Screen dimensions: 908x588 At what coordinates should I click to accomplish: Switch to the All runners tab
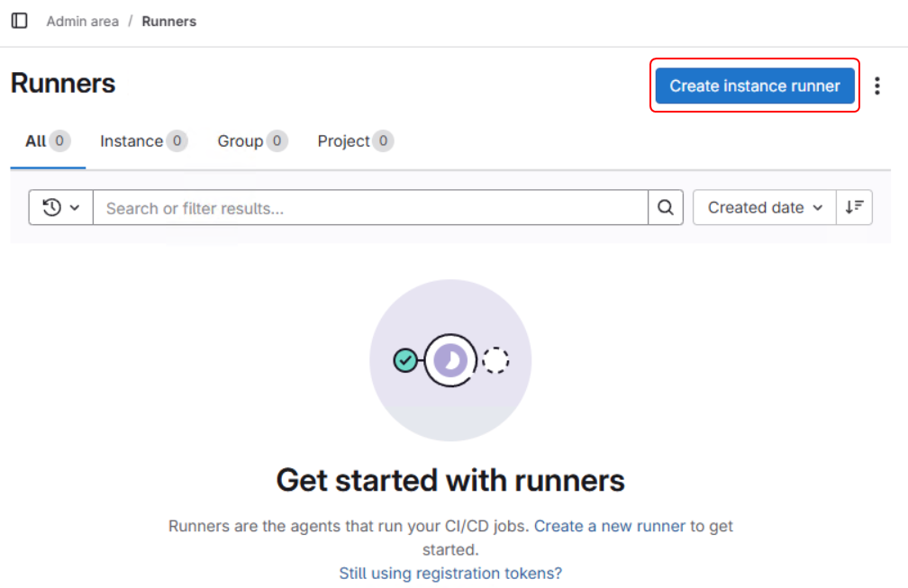36,141
